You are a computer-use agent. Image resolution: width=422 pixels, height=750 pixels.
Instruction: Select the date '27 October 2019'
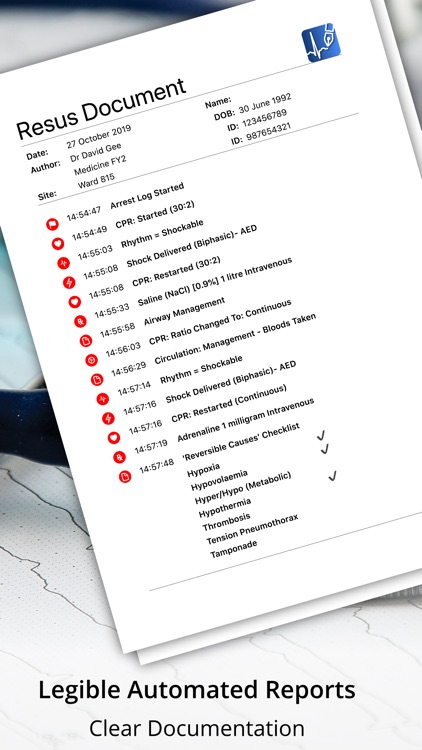pos(99,137)
